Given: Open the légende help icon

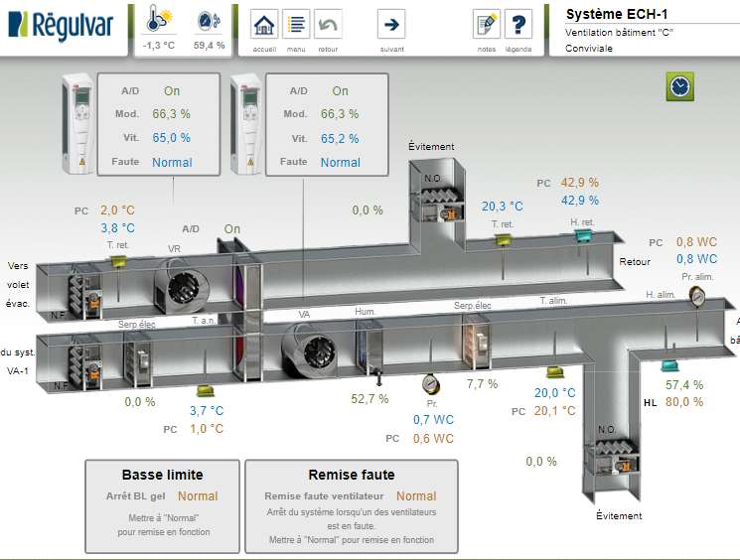Looking at the screenshot, I should click(x=517, y=25).
